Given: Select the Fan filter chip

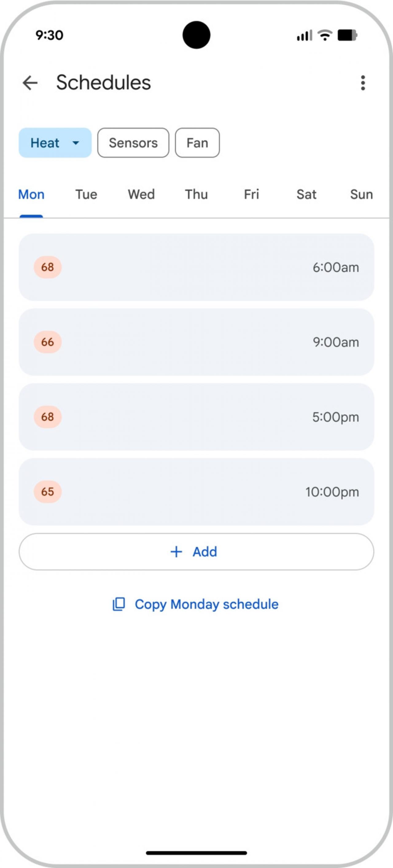Looking at the screenshot, I should [x=197, y=143].
